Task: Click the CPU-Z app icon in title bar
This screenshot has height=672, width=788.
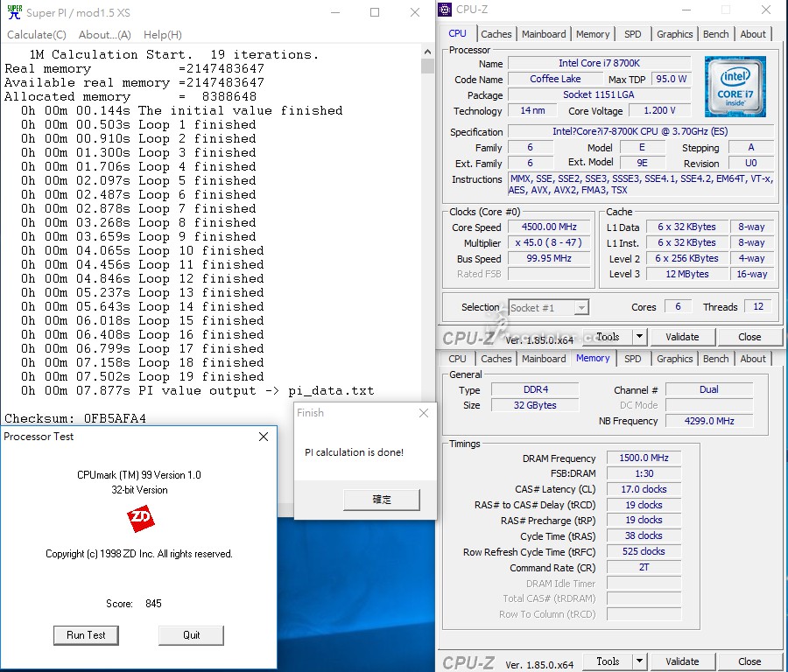Action: coord(445,10)
